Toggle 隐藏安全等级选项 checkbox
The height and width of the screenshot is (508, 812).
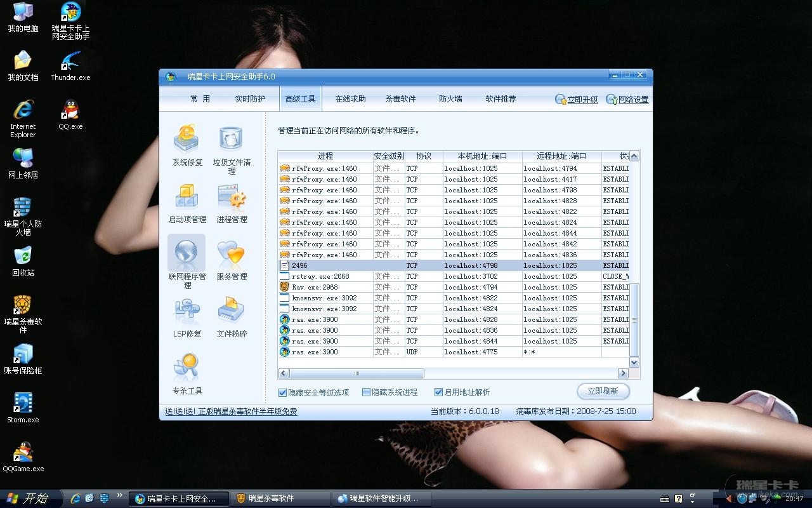tap(283, 392)
